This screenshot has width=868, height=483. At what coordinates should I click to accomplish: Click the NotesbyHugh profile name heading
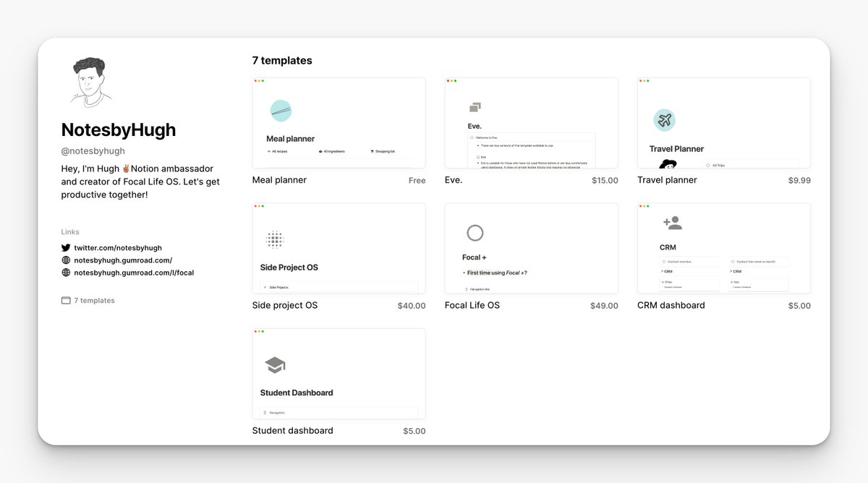(x=119, y=130)
